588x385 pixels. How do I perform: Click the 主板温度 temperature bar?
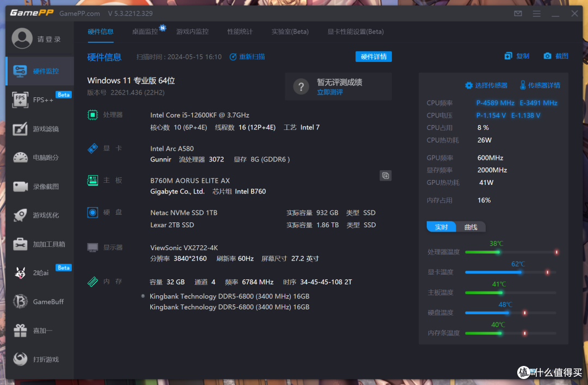(510, 293)
